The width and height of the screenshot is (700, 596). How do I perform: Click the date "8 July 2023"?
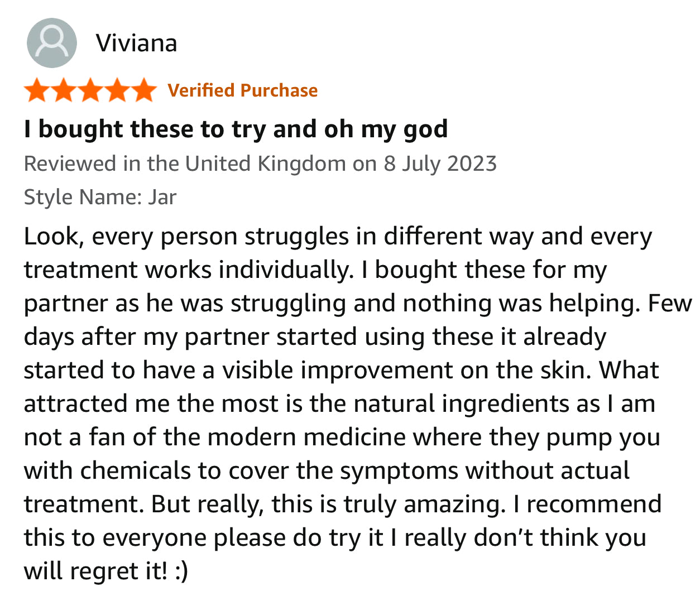tap(440, 164)
